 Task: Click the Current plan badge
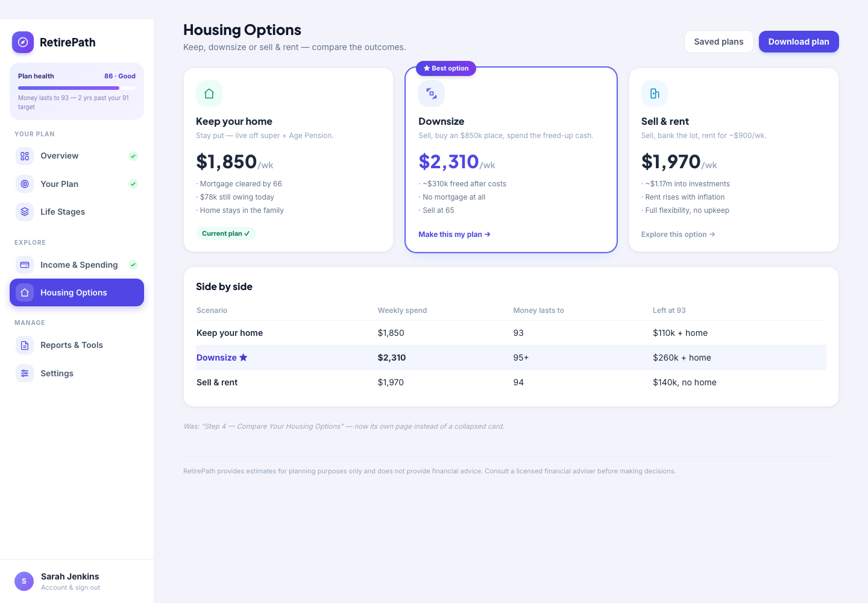tap(226, 233)
